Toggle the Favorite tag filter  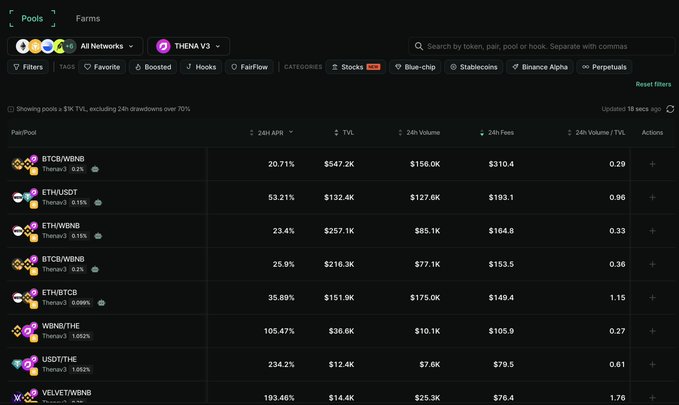click(x=102, y=67)
